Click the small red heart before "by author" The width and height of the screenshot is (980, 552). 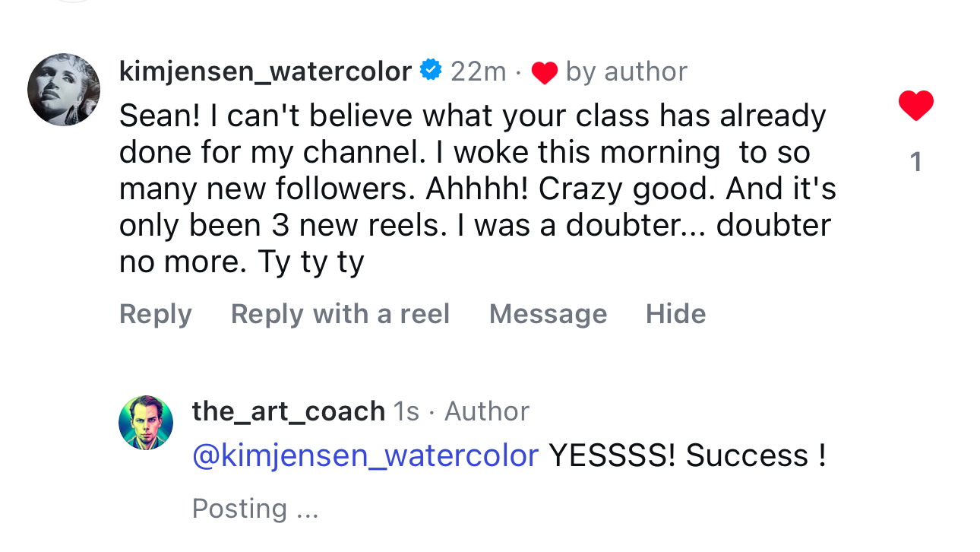(544, 73)
